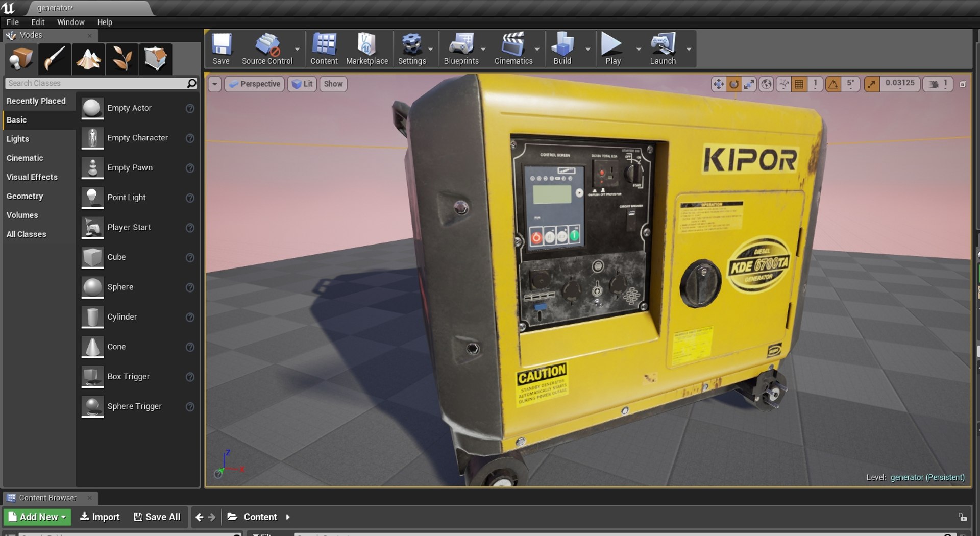
Task: Open the File menu
Action: pos(13,22)
